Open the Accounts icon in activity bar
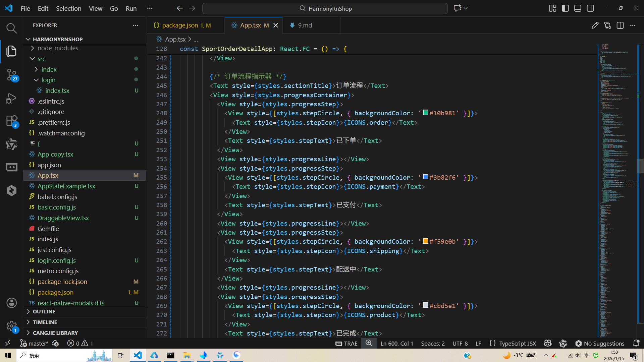The height and width of the screenshot is (362, 644). coord(11,303)
